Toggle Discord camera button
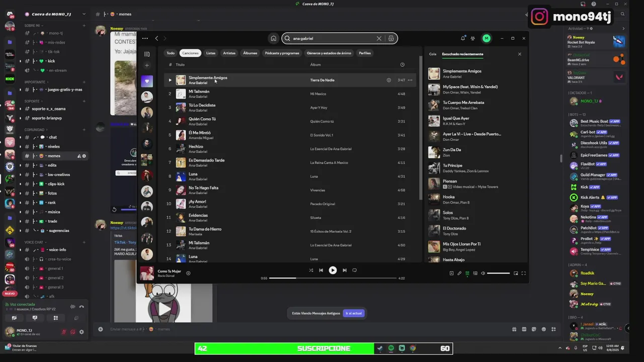644x362 pixels. (14, 318)
